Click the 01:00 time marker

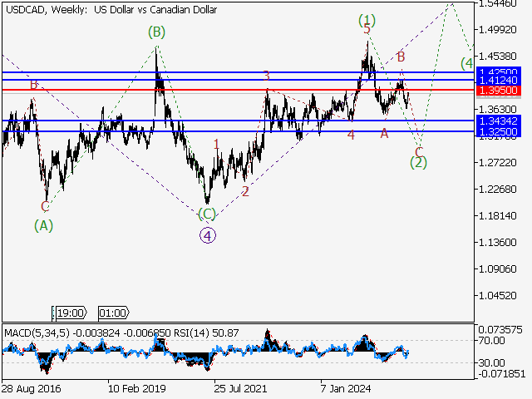pos(113,313)
